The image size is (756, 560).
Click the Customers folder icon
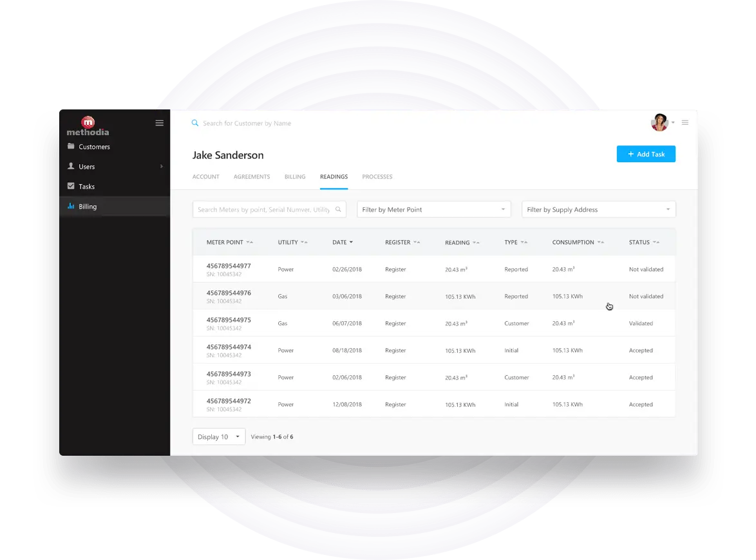tap(71, 146)
